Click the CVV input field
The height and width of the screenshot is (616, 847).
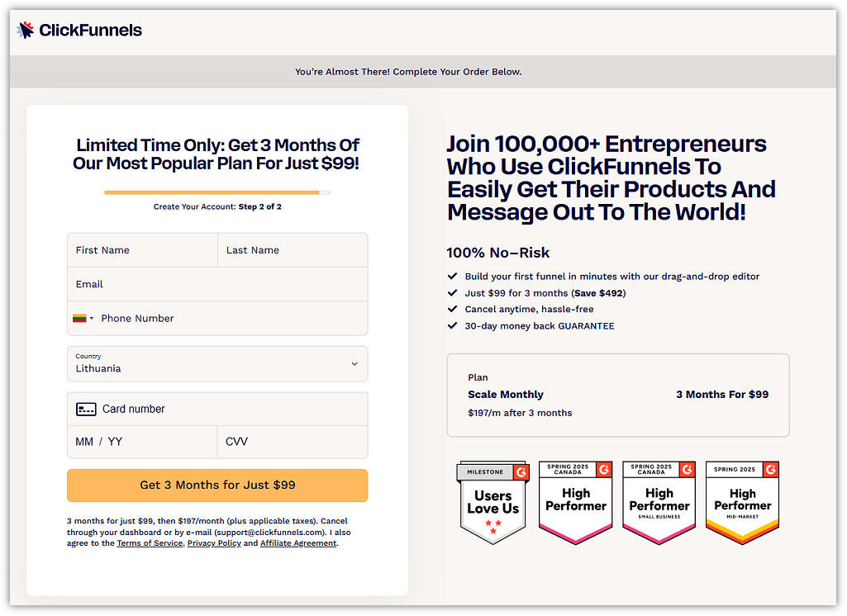[293, 442]
